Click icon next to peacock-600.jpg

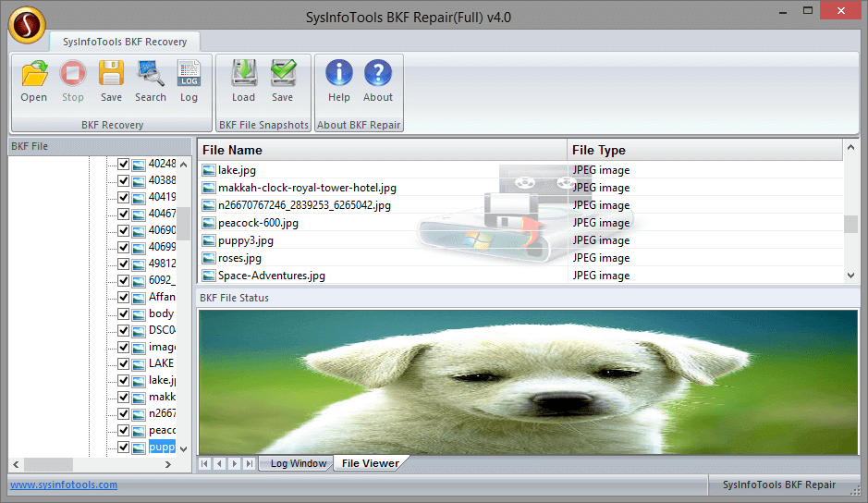coord(209,223)
